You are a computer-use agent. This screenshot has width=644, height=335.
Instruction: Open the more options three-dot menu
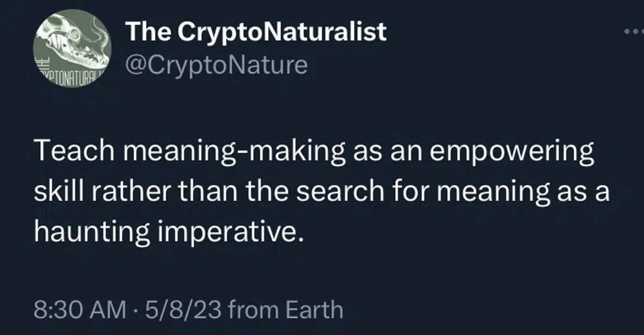(x=635, y=31)
